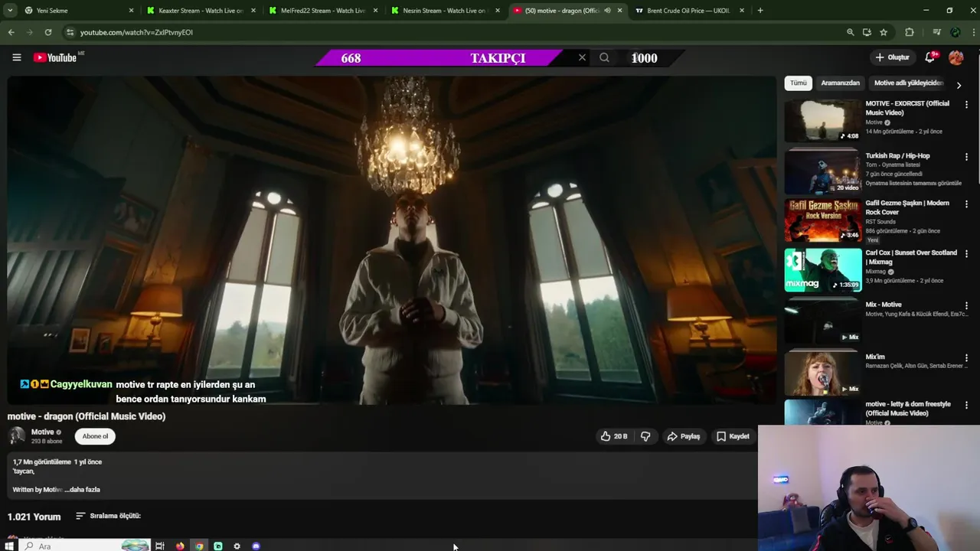This screenshot has width=980, height=551.
Task: Switch to Brent Crude Oil Price tab
Action: click(x=689, y=11)
